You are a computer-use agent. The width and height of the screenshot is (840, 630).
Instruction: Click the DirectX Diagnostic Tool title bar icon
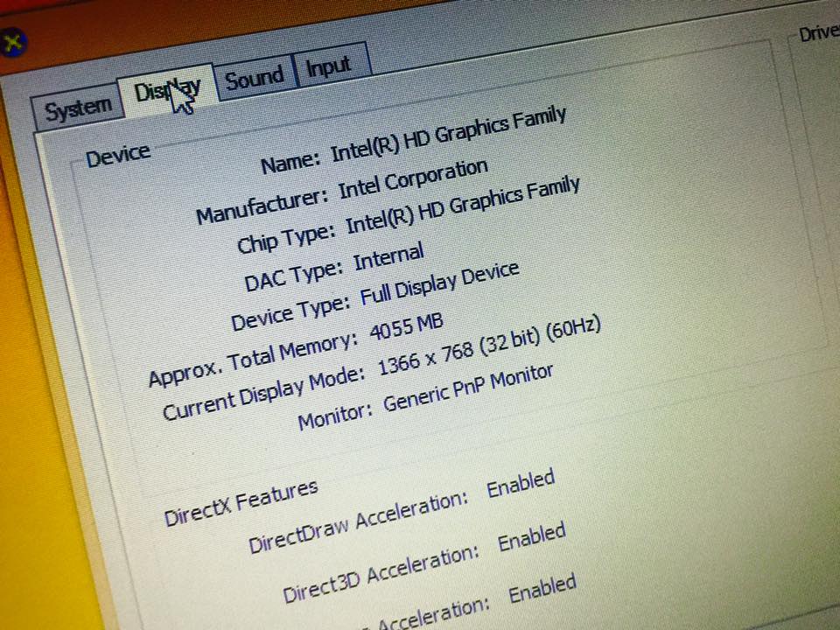click(x=12, y=42)
